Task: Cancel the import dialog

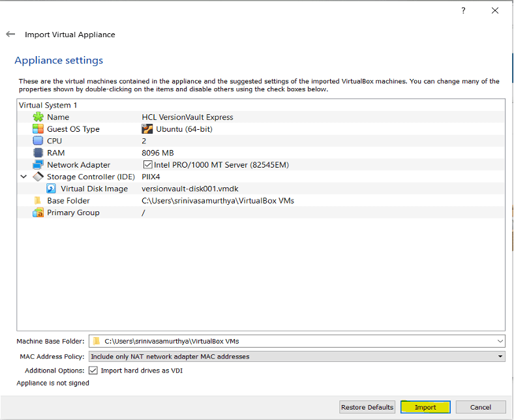Action: [x=481, y=407]
